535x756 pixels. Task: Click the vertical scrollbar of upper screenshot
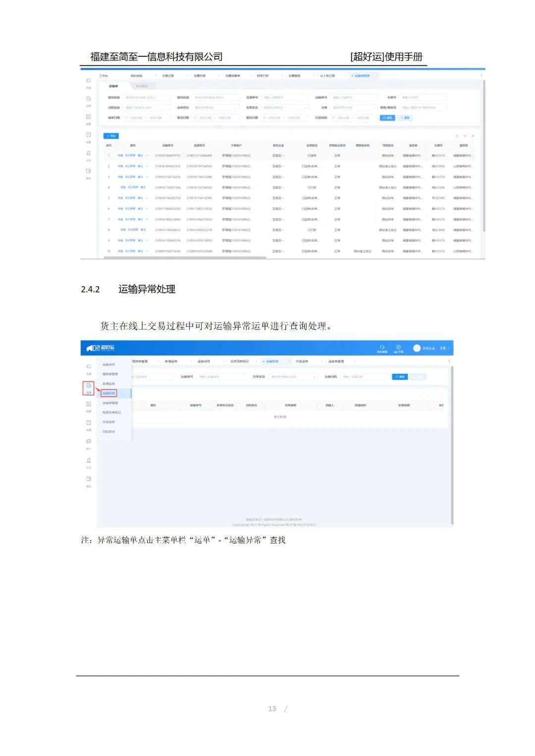pos(483,156)
